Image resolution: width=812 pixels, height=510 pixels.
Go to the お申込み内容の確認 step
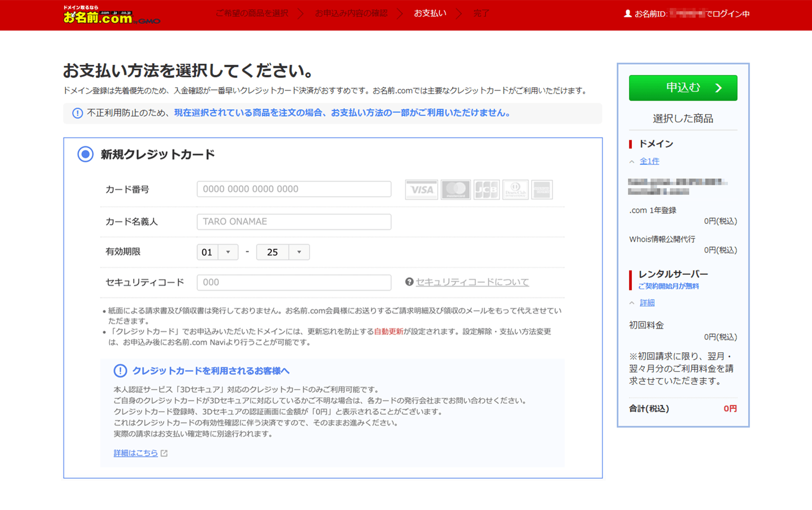(x=351, y=14)
